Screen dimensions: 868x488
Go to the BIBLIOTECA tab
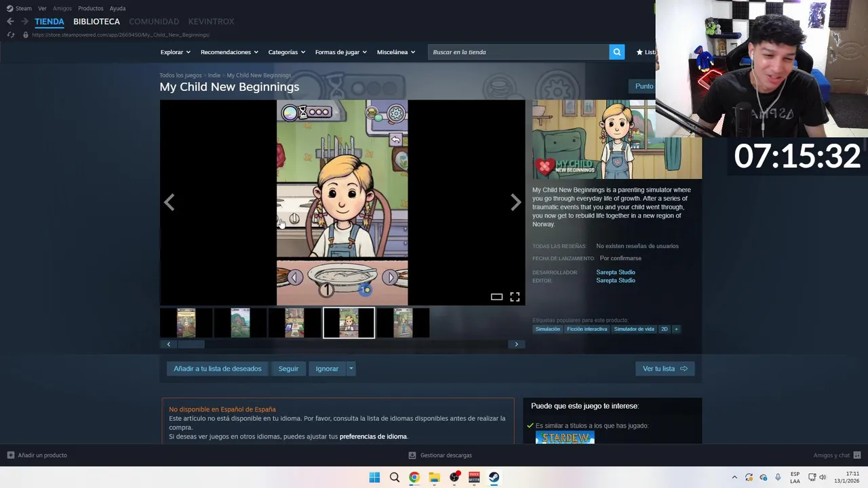click(96, 22)
